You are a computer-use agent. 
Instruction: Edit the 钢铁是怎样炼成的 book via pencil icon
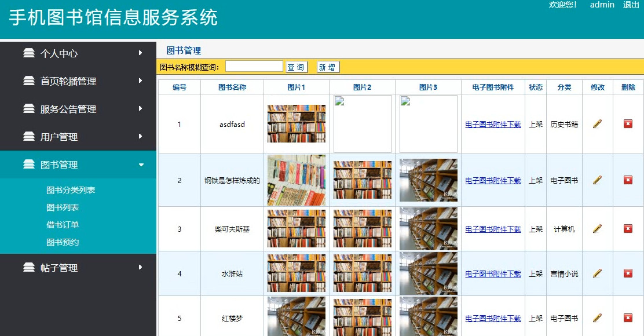pos(597,180)
